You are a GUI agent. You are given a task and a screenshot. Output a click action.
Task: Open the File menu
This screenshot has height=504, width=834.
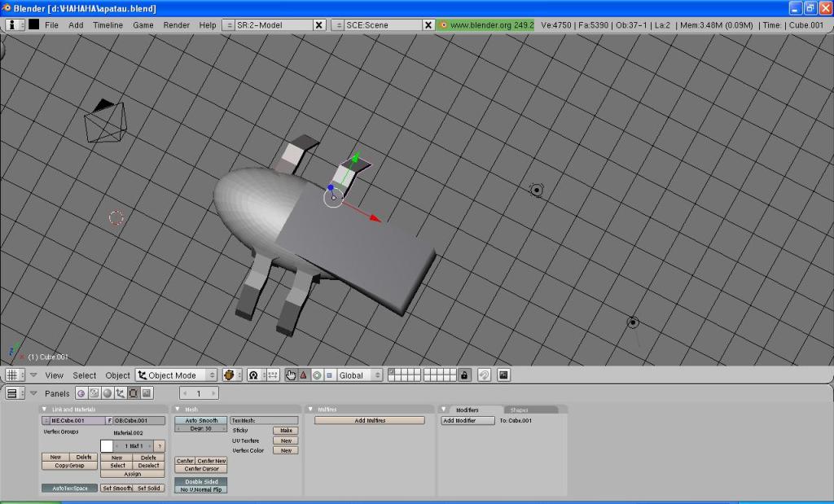pos(51,25)
